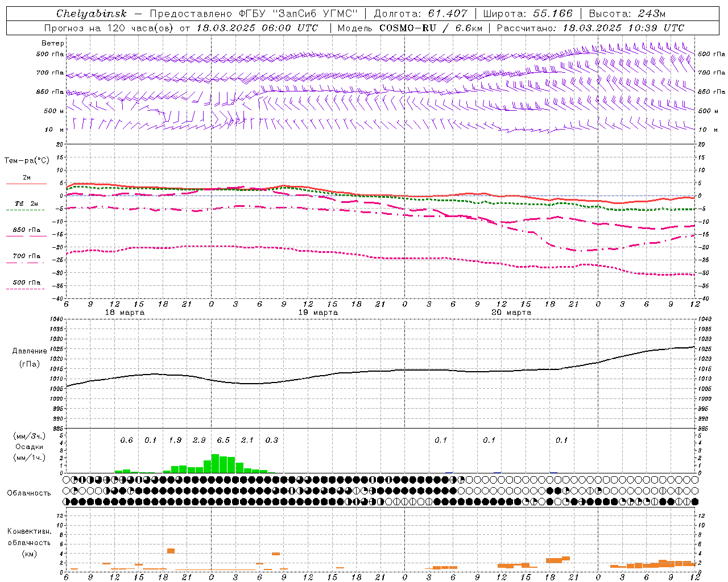Click the 1.9 precipitation total value
Screen dimensions: 728x582
[x=175, y=440]
